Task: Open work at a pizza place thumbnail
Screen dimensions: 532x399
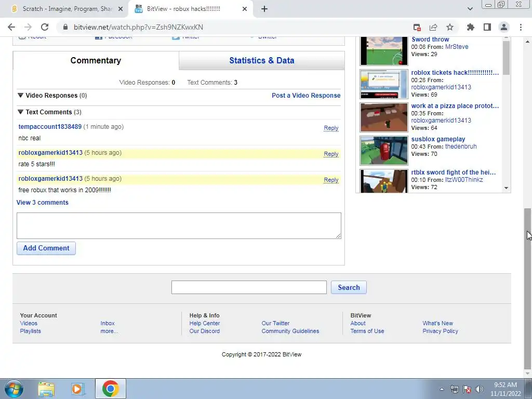Action: (384, 117)
